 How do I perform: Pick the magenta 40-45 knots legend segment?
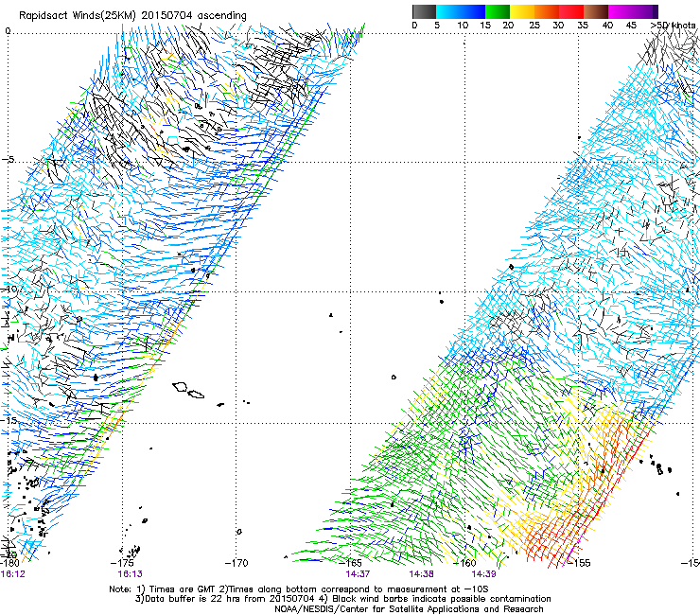[x=621, y=11]
